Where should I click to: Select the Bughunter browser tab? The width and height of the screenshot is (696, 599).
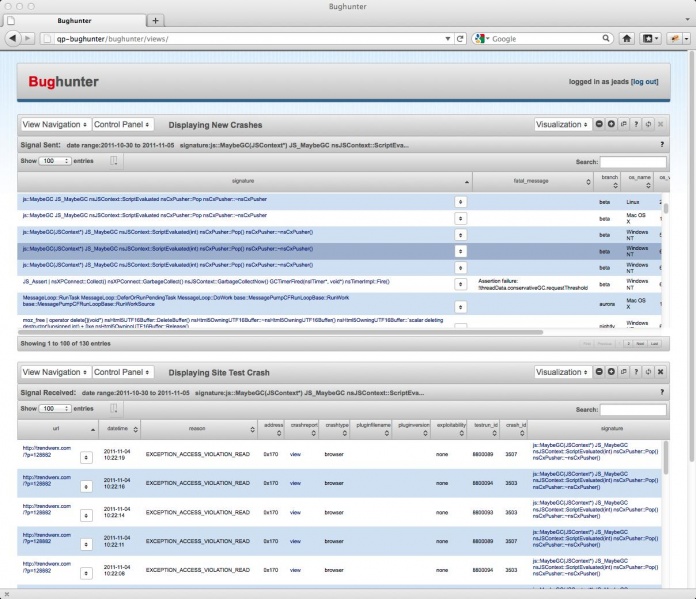coord(75,20)
